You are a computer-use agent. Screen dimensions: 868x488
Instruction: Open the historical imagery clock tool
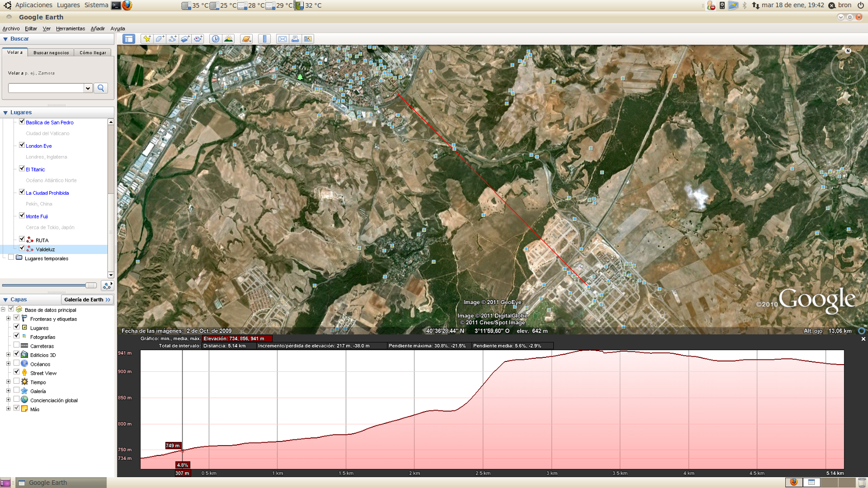215,39
